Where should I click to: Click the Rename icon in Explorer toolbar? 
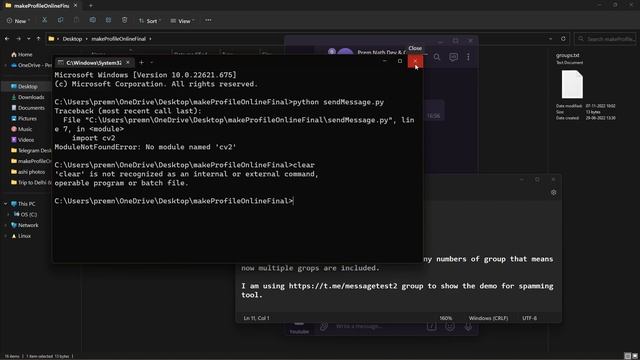coord(93,20)
